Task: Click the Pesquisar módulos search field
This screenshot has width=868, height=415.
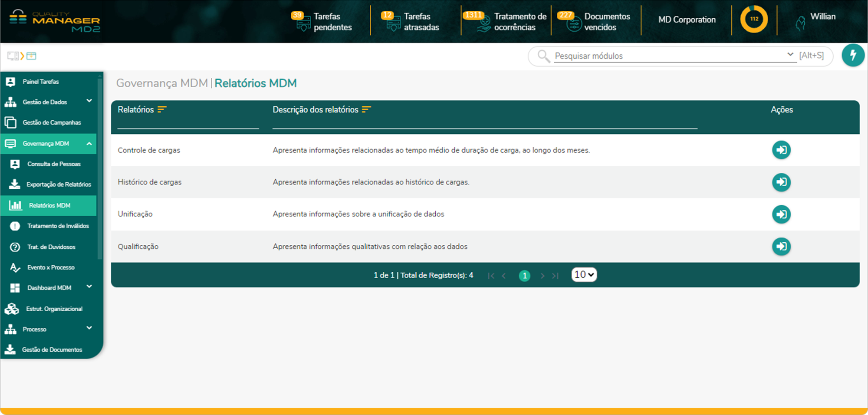Action: (x=668, y=56)
